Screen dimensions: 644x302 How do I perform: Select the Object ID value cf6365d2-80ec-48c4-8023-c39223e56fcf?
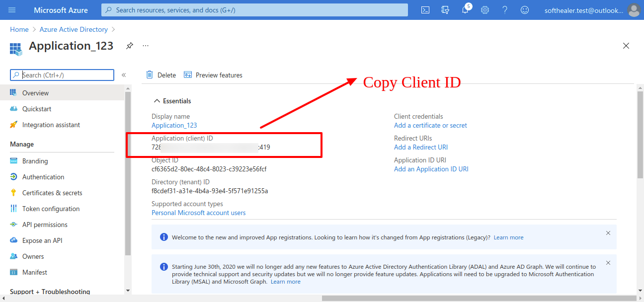209,169
